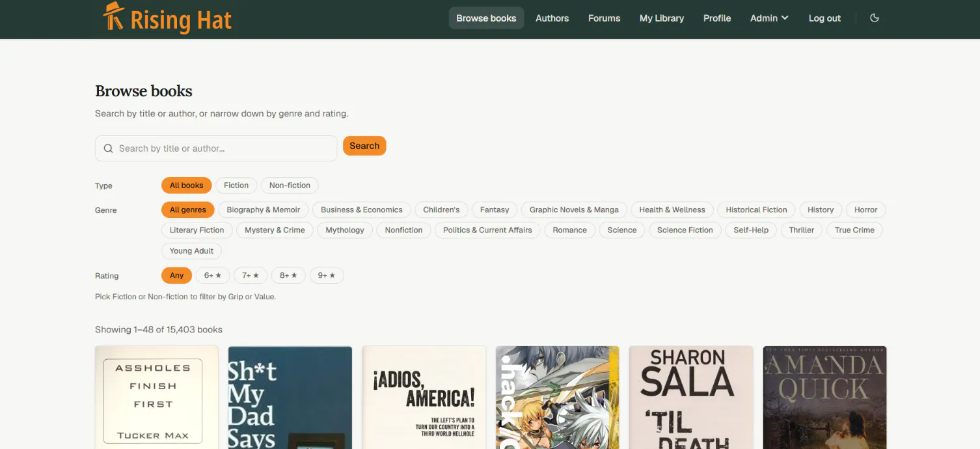Go to the Authors page
Screen dimensions: 980x449
tap(552, 18)
